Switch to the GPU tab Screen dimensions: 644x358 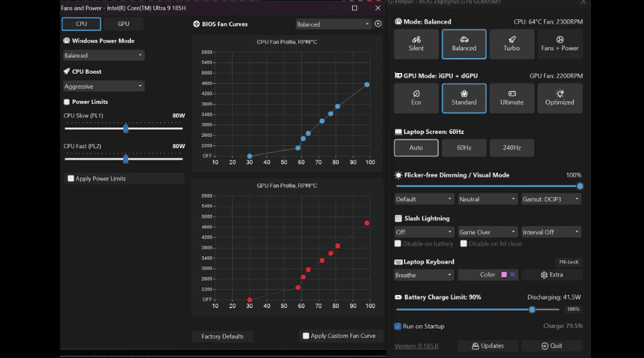(123, 24)
